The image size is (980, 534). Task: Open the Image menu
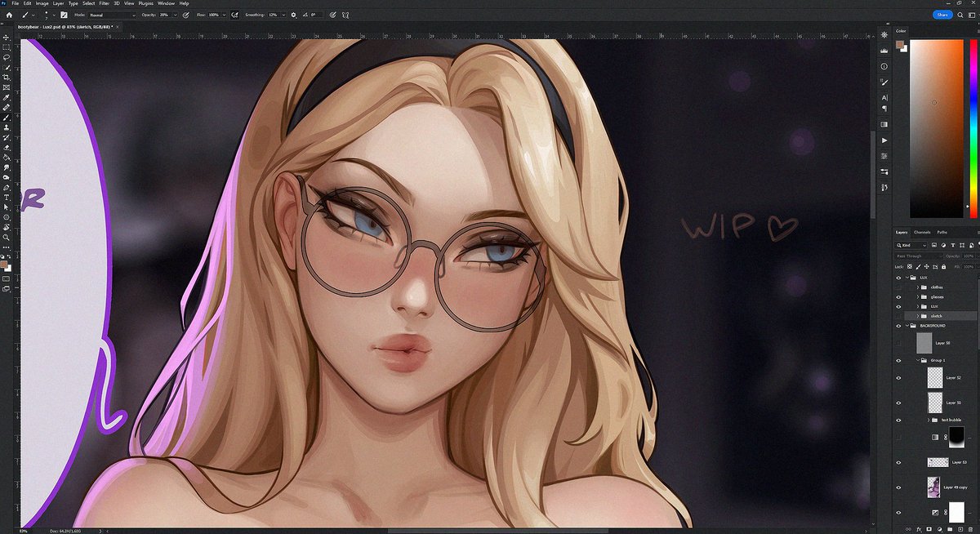click(41, 3)
